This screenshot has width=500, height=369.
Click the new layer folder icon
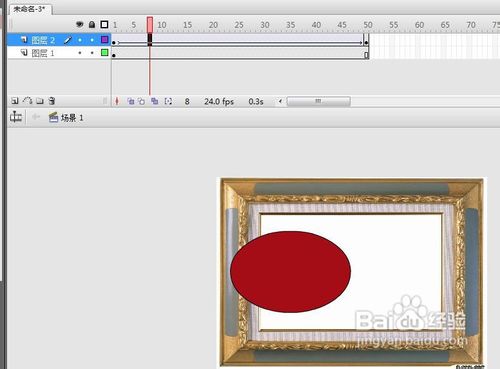[40, 101]
